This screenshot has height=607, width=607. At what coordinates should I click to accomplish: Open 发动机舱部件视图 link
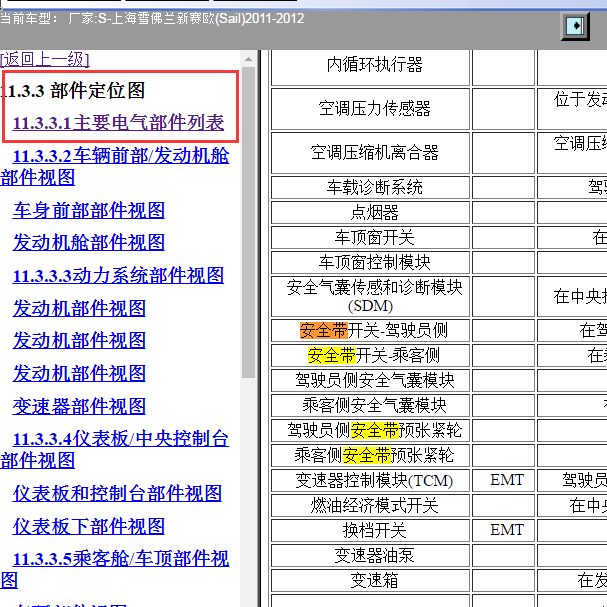[x=89, y=243]
